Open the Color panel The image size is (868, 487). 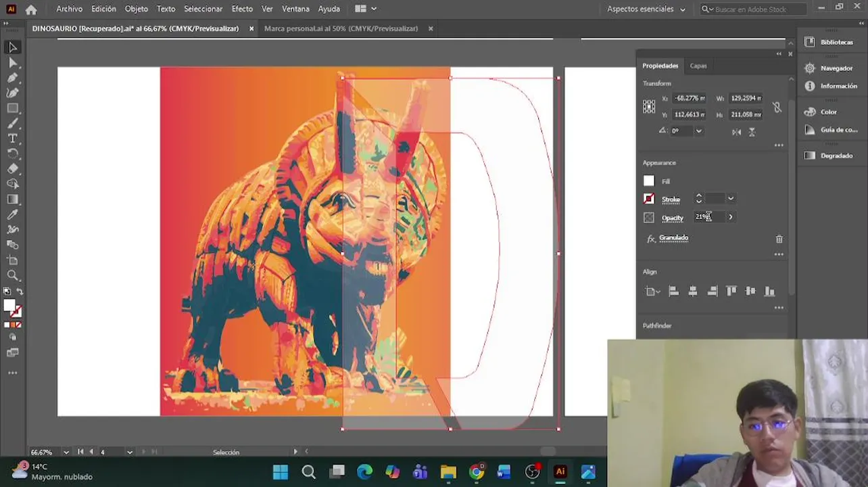click(821, 112)
